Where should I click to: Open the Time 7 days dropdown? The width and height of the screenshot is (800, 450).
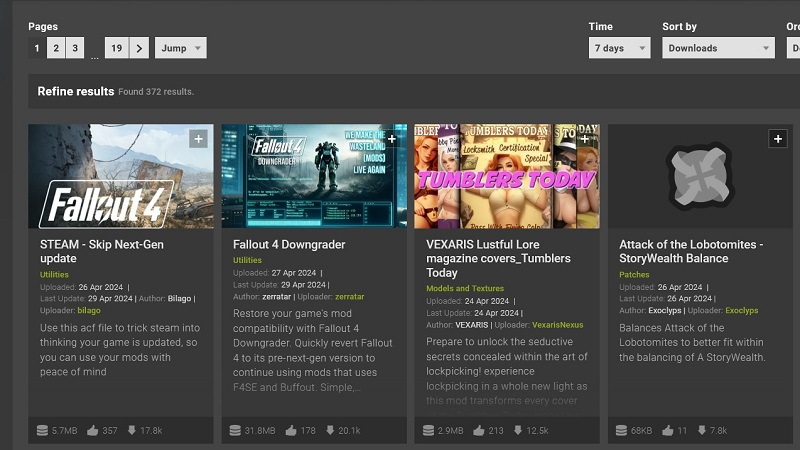[619, 48]
